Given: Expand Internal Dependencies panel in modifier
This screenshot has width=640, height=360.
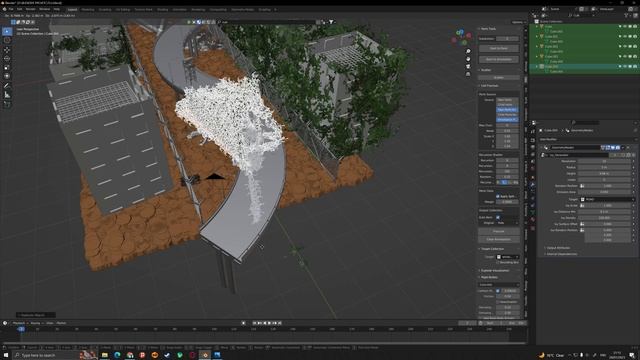Looking at the screenshot, I should [562, 254].
